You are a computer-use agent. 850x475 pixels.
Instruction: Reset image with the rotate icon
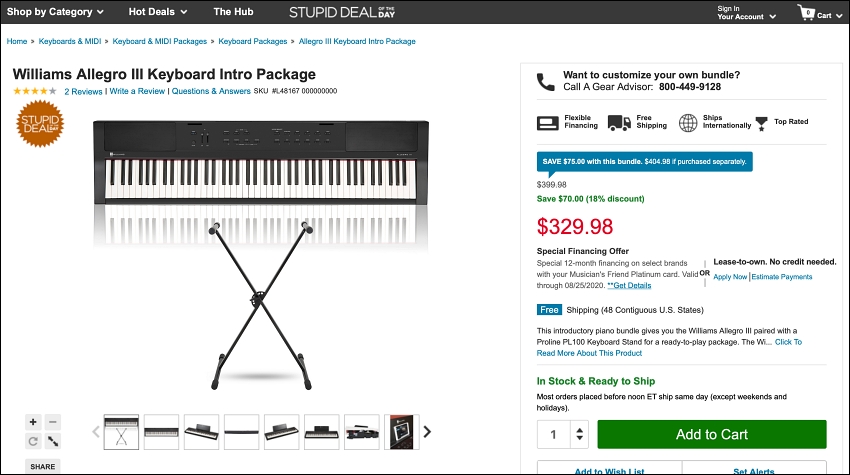pyautogui.click(x=33, y=441)
